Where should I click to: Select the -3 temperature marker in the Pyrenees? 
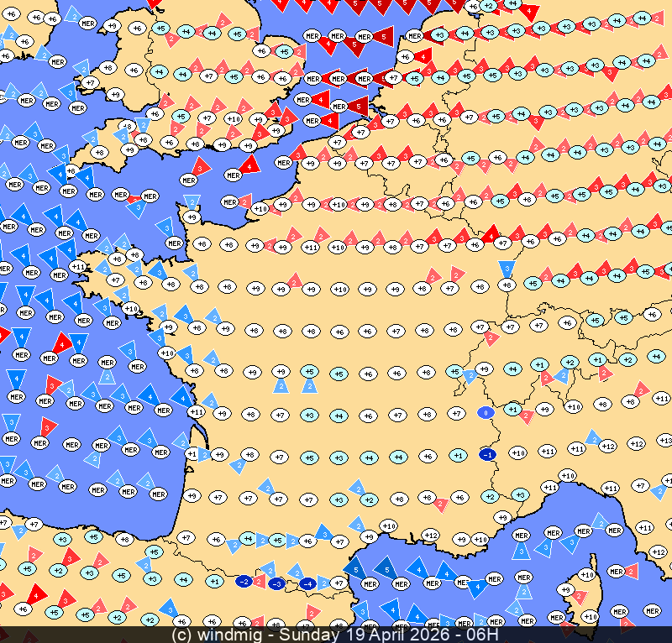276,583
